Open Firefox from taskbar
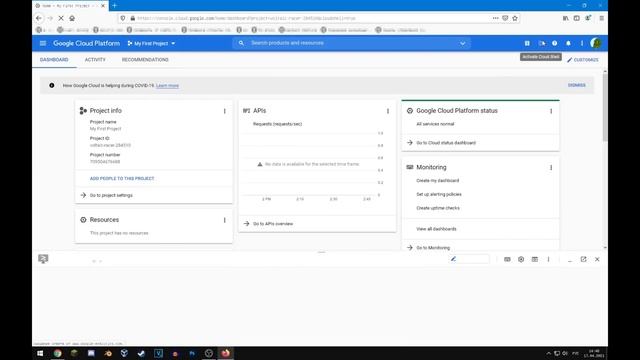Viewport: 640px width, 360px height. coord(225,353)
